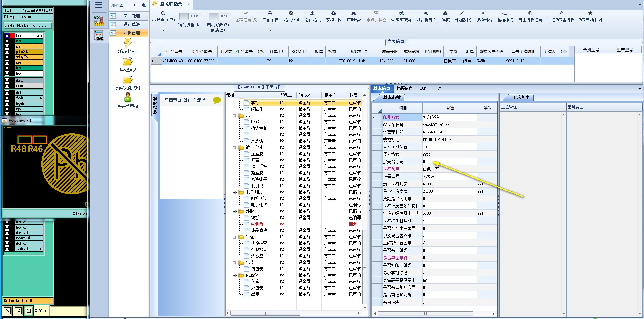Open 文件处理 library group
Viewport: 644px width, 319px height.
128,16
